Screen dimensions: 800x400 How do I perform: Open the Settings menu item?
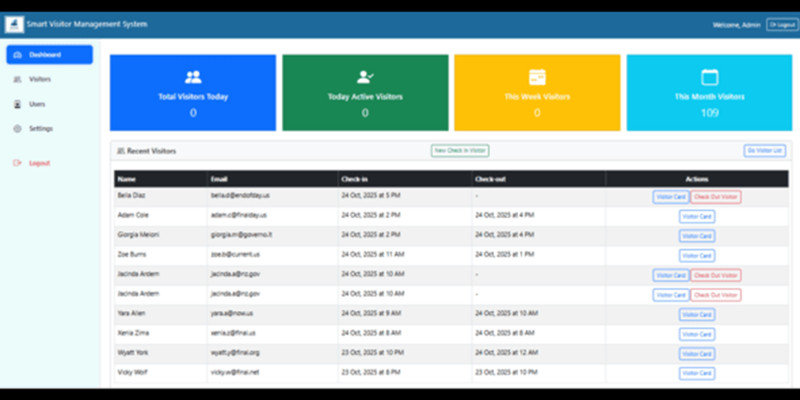[41, 129]
